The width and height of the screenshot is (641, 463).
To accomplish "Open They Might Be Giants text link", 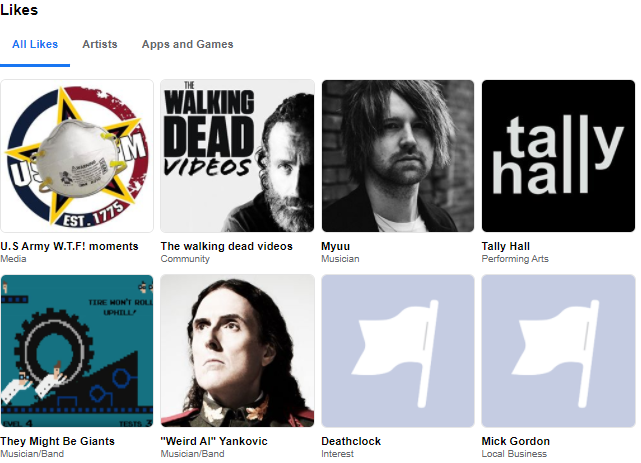I will click(57, 441).
